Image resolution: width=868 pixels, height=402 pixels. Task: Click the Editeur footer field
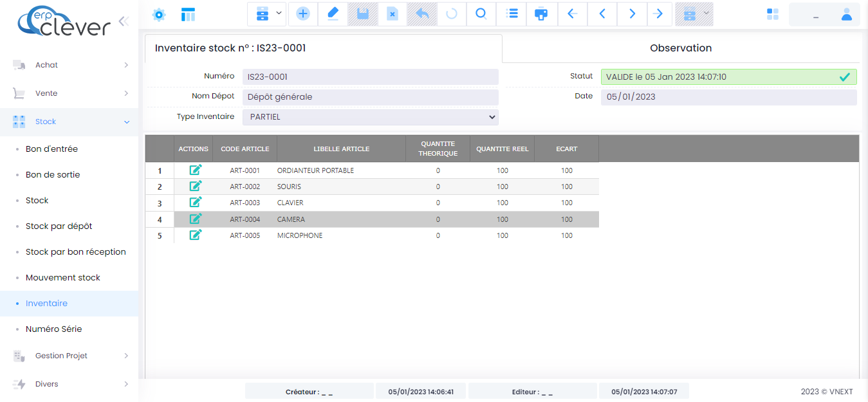[x=532, y=391]
